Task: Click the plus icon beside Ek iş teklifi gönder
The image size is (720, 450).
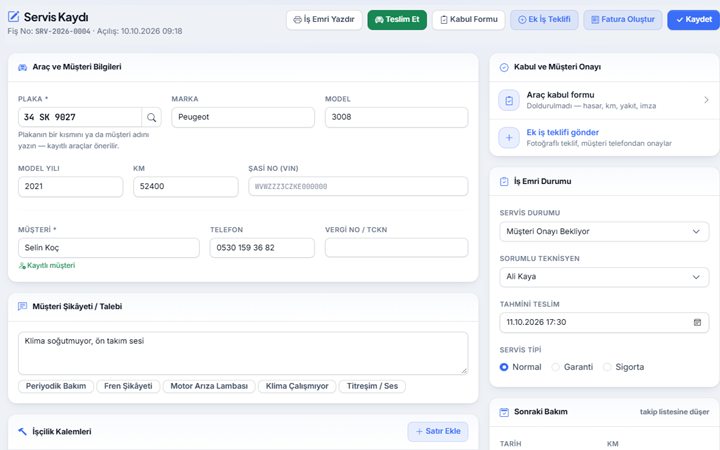Action: click(x=509, y=137)
